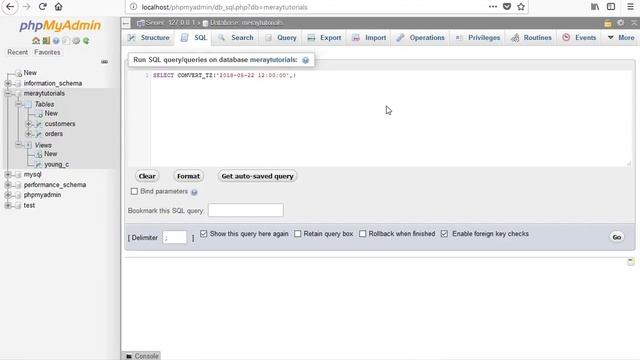Click the log out icon beside Home

point(46,41)
